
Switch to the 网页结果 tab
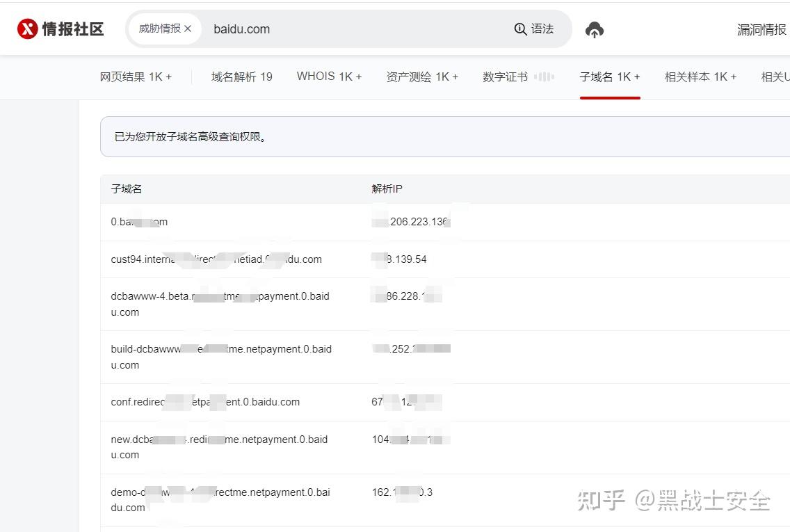[x=136, y=76]
